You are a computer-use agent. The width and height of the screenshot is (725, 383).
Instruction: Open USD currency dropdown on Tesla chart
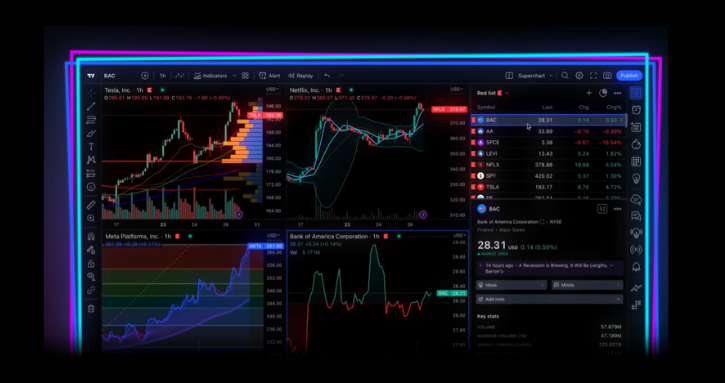(x=272, y=89)
